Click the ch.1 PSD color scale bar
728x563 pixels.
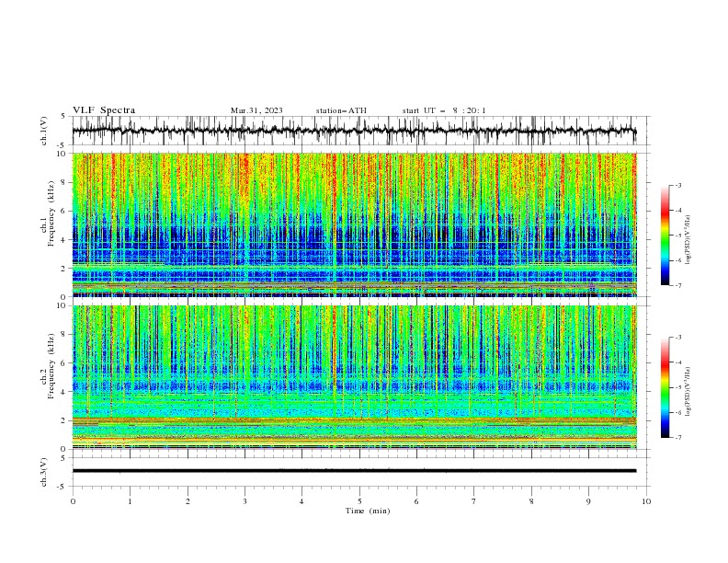coord(665,236)
